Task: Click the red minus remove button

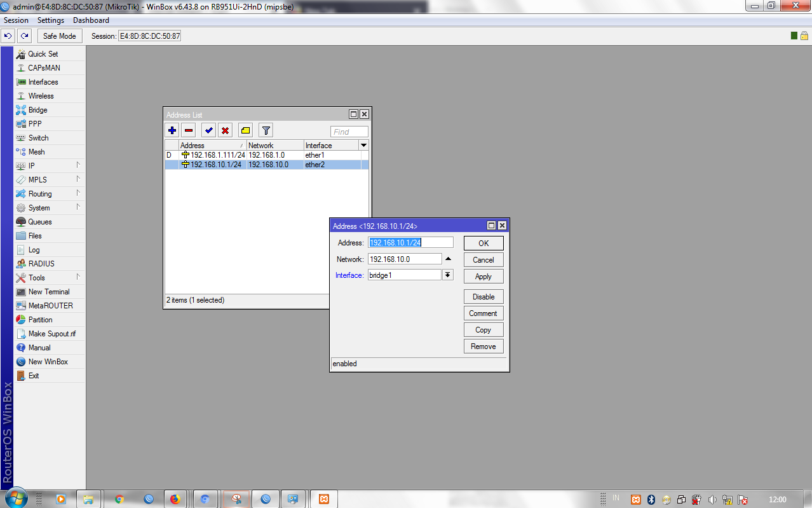Action: point(189,130)
